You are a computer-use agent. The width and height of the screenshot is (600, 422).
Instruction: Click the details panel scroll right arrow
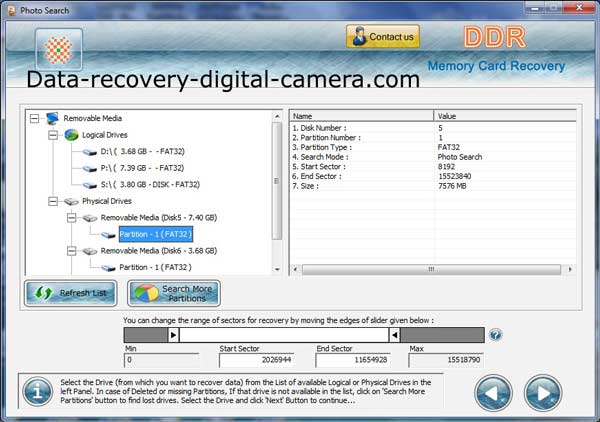click(x=570, y=269)
